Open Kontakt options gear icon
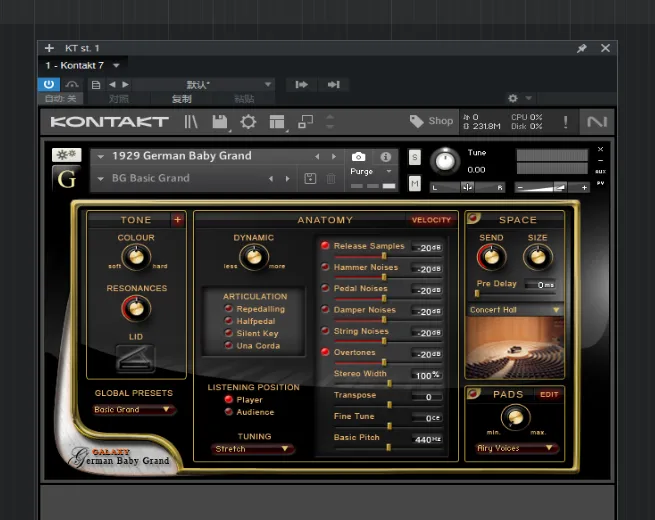This screenshot has width=655, height=520. pyautogui.click(x=248, y=122)
